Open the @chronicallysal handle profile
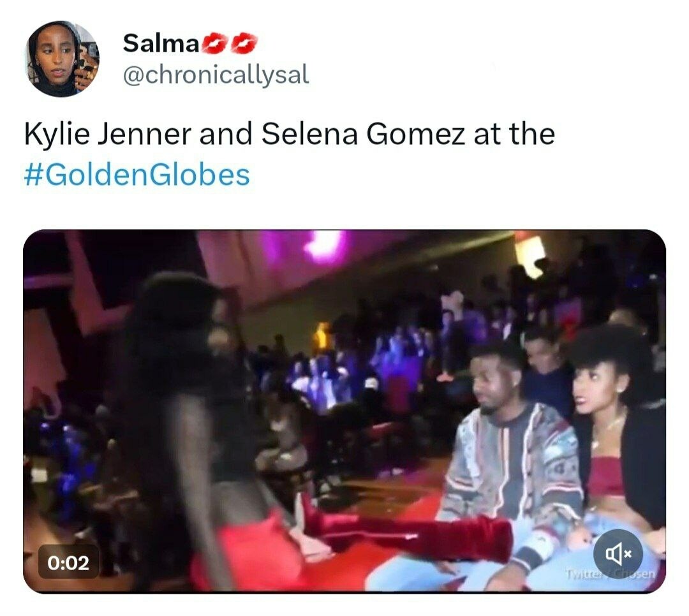 point(216,74)
